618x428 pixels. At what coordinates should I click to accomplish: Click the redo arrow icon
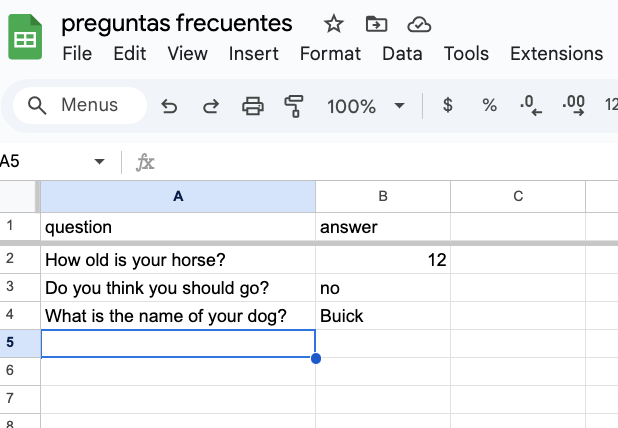tap(211, 105)
